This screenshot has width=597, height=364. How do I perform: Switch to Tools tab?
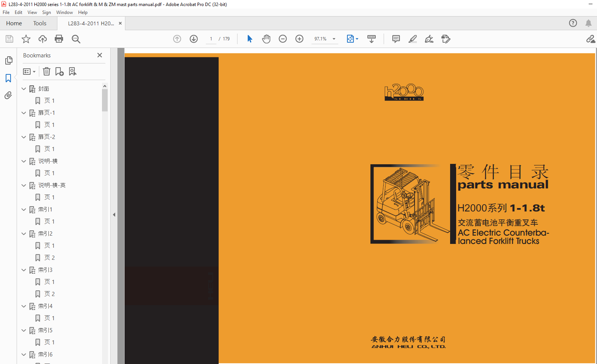coord(40,23)
